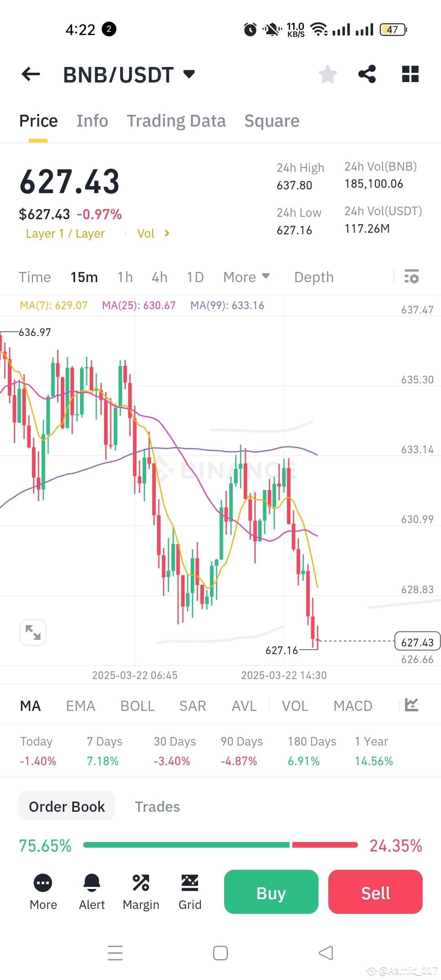Open the Vol chevron near Layer 1 label

point(167,233)
